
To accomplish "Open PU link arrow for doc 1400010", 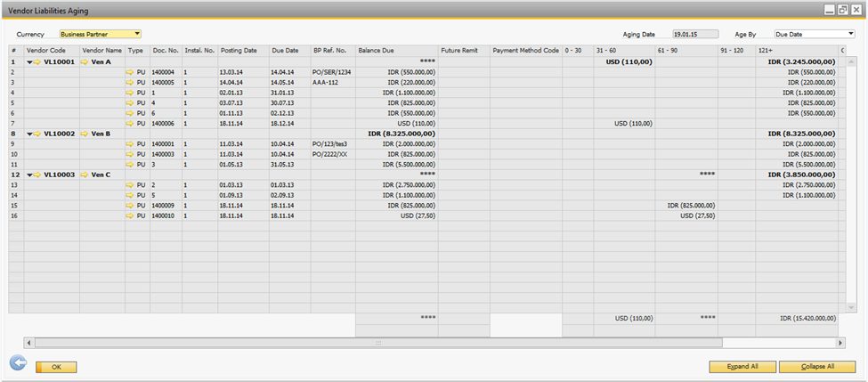I will click(x=130, y=215).
